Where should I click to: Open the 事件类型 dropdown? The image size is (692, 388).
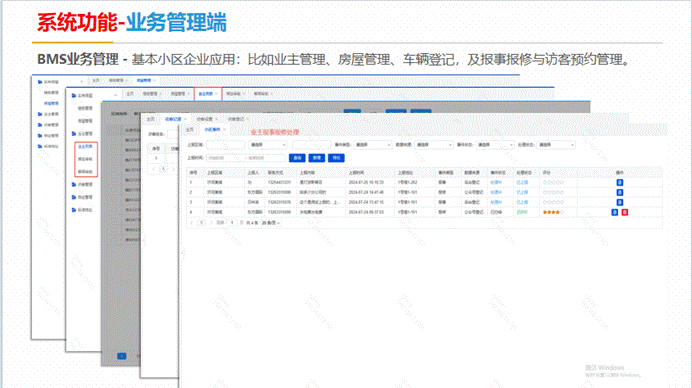click(373, 145)
